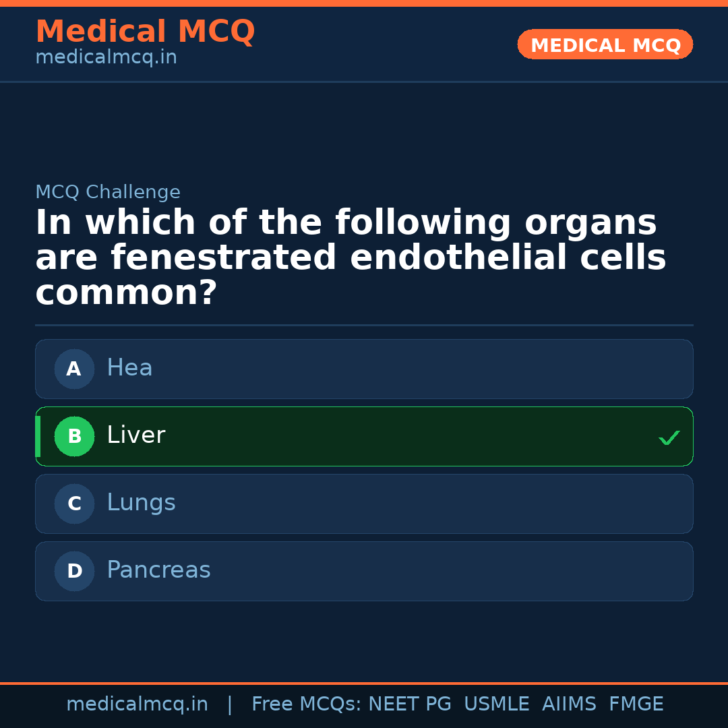The image size is (728, 728).
Task: Click the letter A circle badge
Action: tap(74, 369)
